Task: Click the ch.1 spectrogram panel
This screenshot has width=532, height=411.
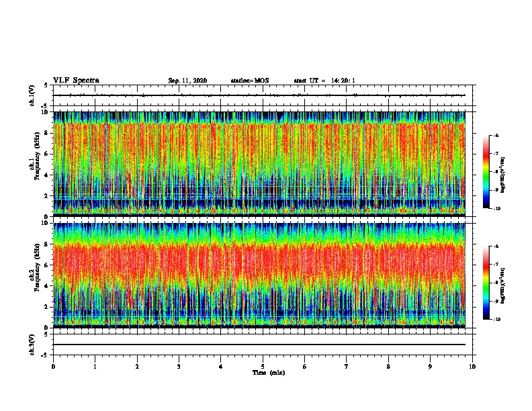Action: coord(259,164)
